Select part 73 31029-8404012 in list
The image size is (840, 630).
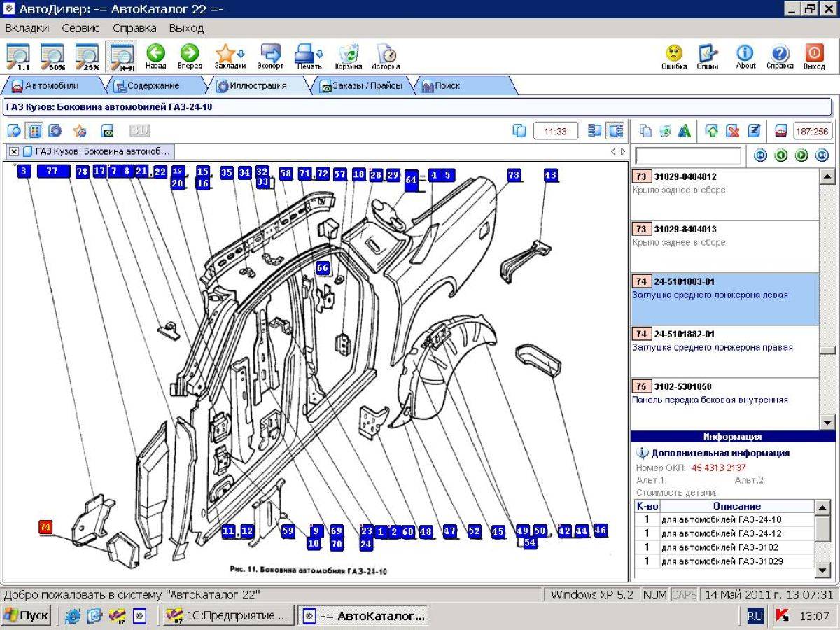pos(724,194)
